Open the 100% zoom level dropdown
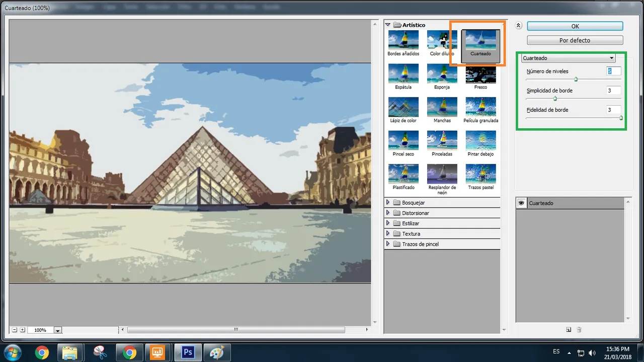The height and width of the screenshot is (362, 644). [x=57, y=330]
